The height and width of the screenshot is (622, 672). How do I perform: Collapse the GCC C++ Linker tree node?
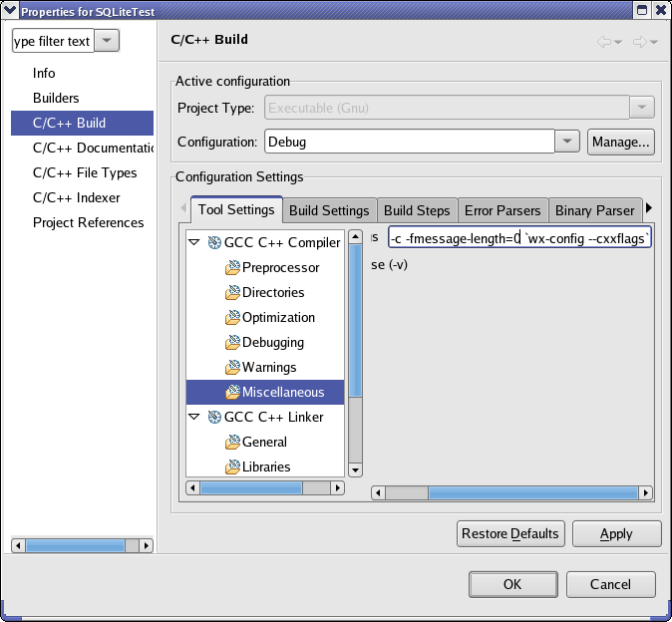point(194,417)
